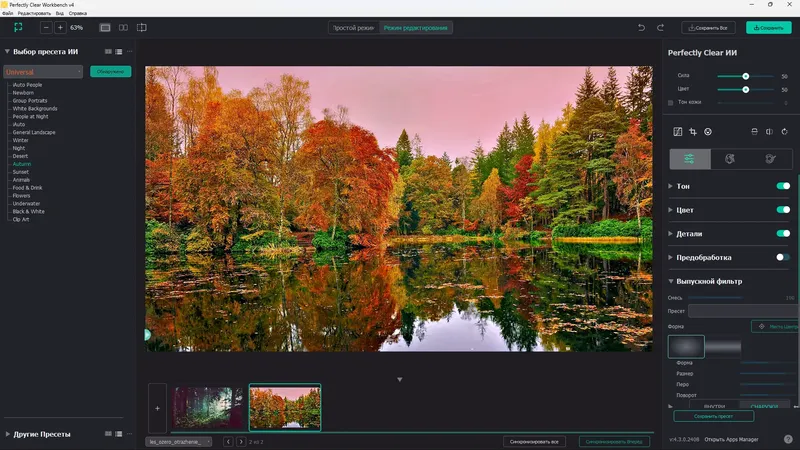
Task: Click Синхронизировать Вперед button
Action: pyautogui.click(x=614, y=442)
